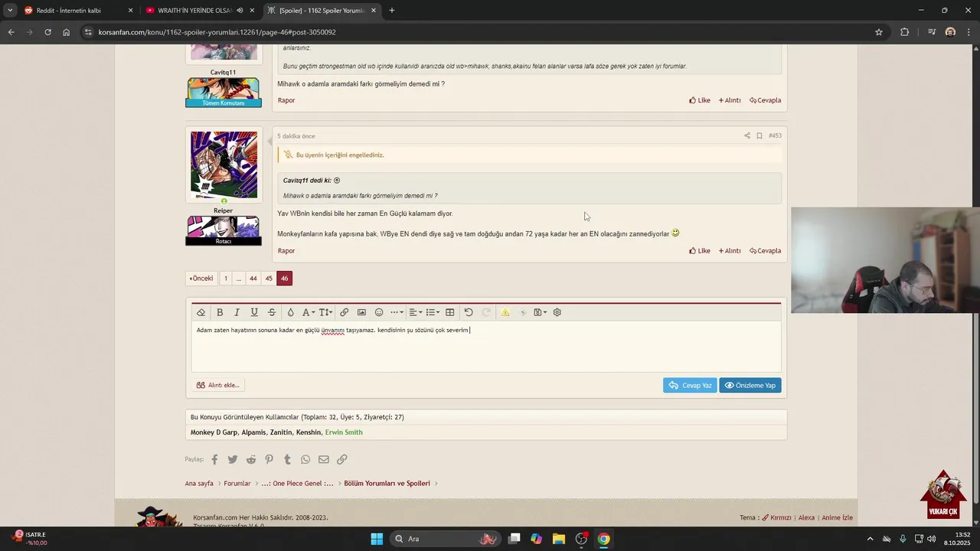The image size is (980, 551).
Task: Expand the more options ellipsis dropdown
Action: point(397,312)
